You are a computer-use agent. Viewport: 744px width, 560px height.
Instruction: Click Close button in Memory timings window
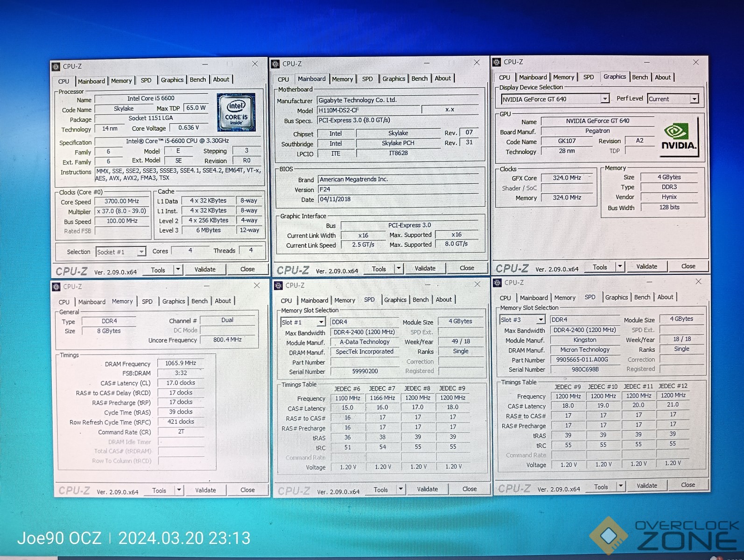[x=247, y=490]
